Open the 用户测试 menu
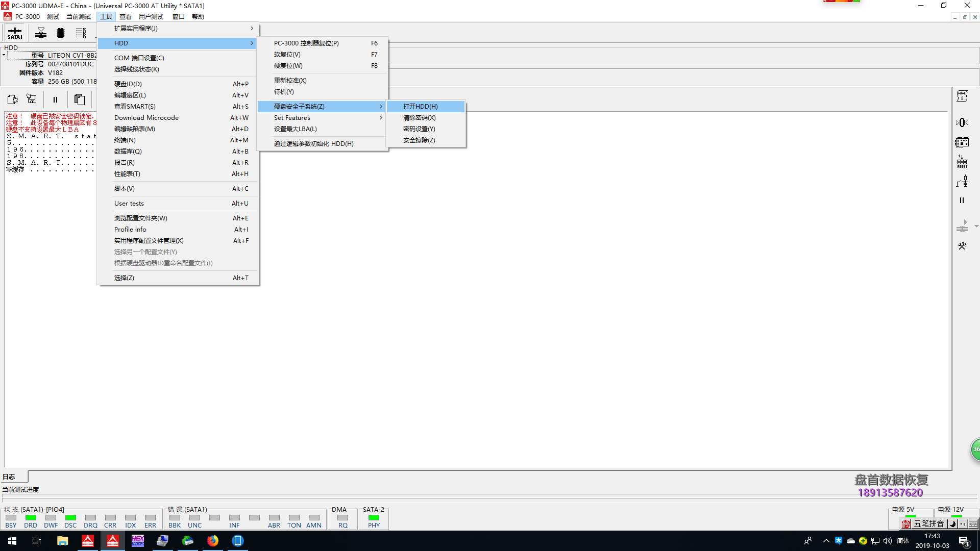The height and width of the screenshot is (551, 980). (151, 17)
